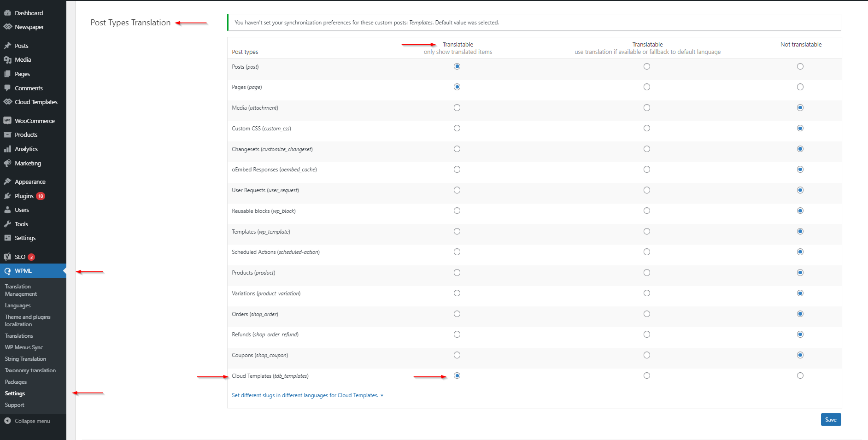Set Templates wp_template to Translatable with fallback
This screenshot has height=440, width=868.
(x=647, y=231)
